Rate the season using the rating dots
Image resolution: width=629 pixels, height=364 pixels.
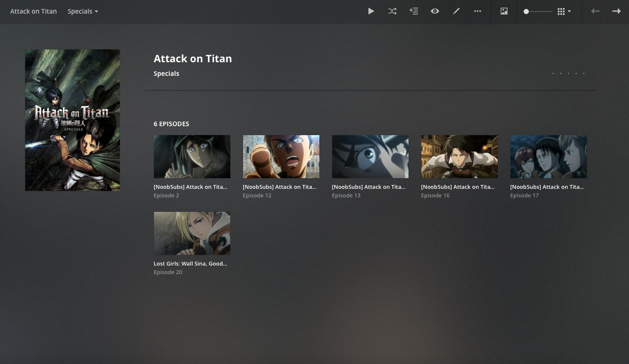point(568,73)
